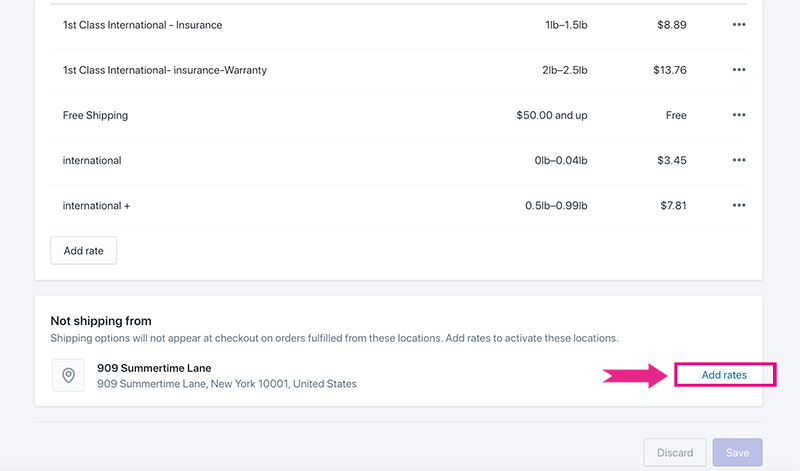Screen dimensions: 800x471
Task: Click the 0lb–0.04lb weight range
Action: click(560, 160)
